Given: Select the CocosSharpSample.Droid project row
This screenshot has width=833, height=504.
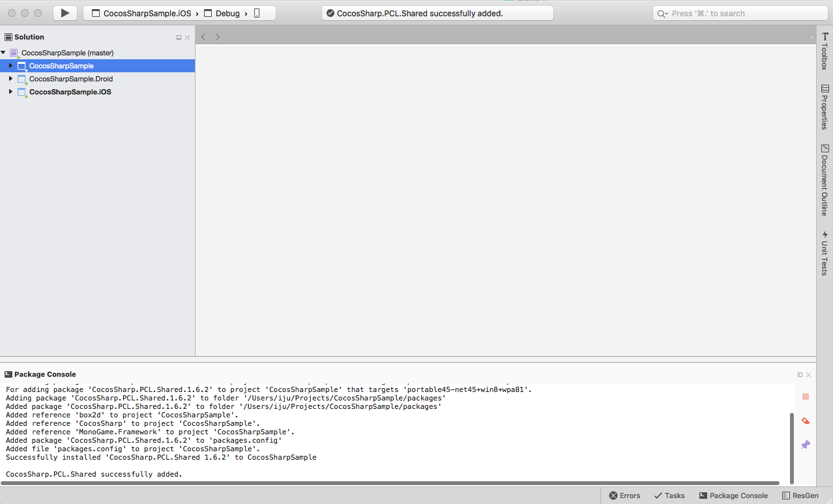Looking at the screenshot, I should click(x=97, y=79).
